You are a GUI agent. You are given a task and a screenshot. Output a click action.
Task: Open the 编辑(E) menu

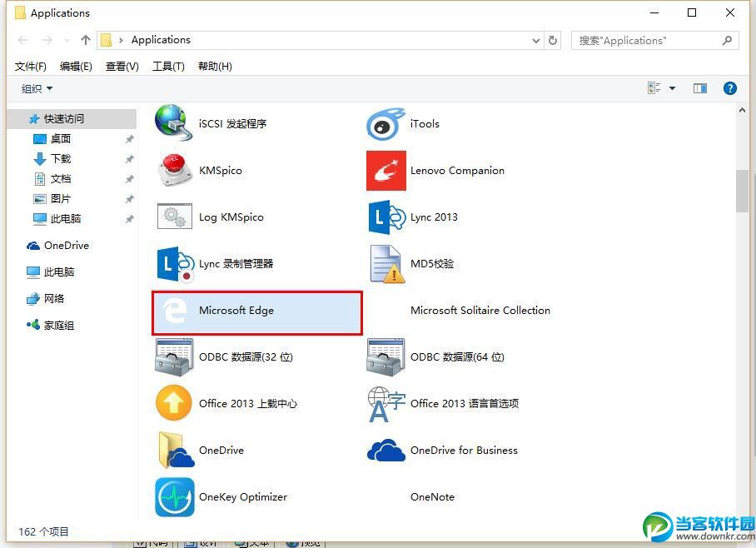76,67
